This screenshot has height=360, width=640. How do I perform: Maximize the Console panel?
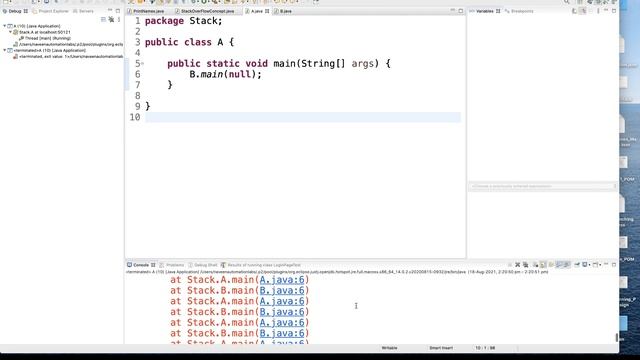tap(614, 264)
